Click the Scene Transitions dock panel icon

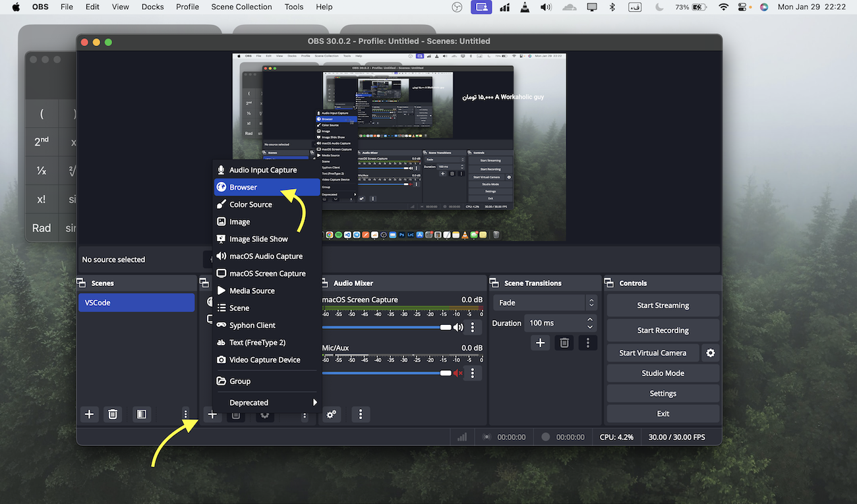tap(494, 283)
